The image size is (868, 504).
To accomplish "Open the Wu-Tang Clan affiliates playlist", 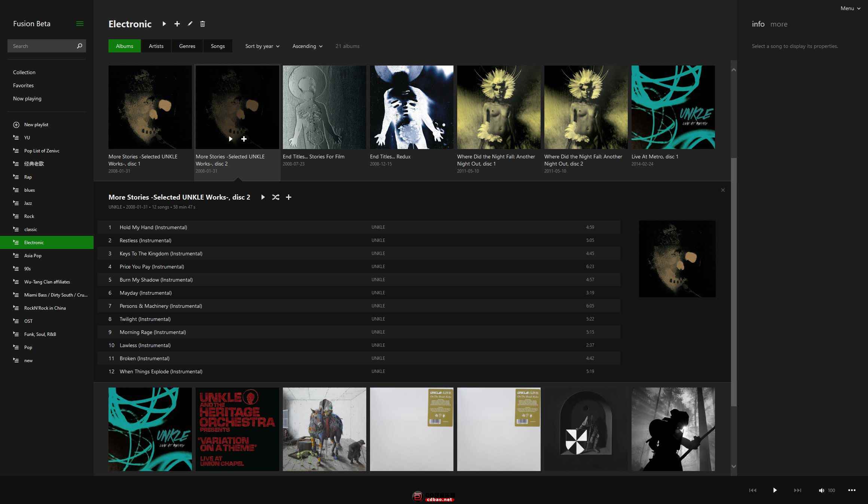I will click(x=47, y=282).
